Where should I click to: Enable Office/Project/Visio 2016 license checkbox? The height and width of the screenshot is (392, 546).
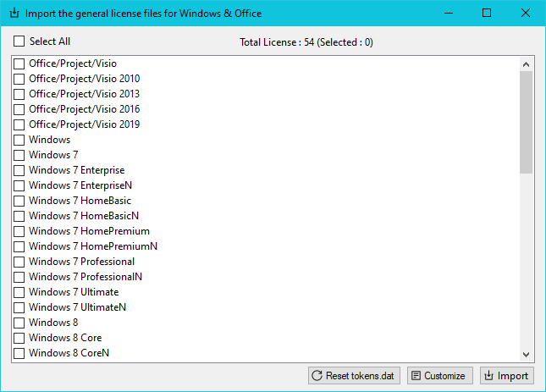19,109
